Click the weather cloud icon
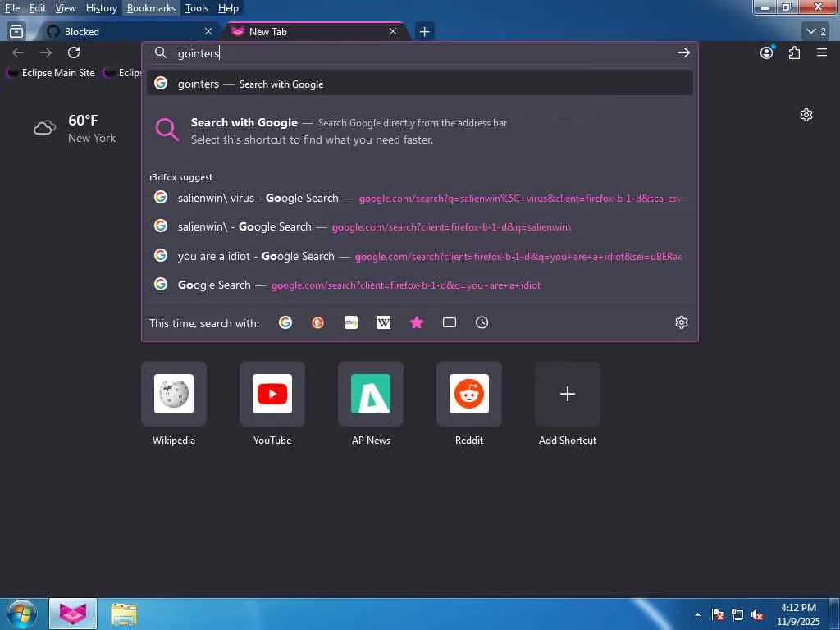The width and height of the screenshot is (840, 630). pyautogui.click(x=44, y=127)
